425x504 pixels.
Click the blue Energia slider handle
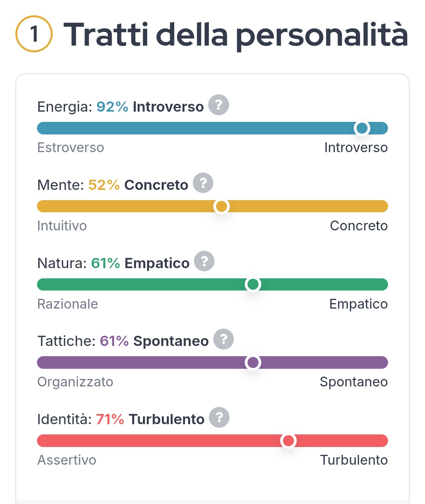[362, 128]
